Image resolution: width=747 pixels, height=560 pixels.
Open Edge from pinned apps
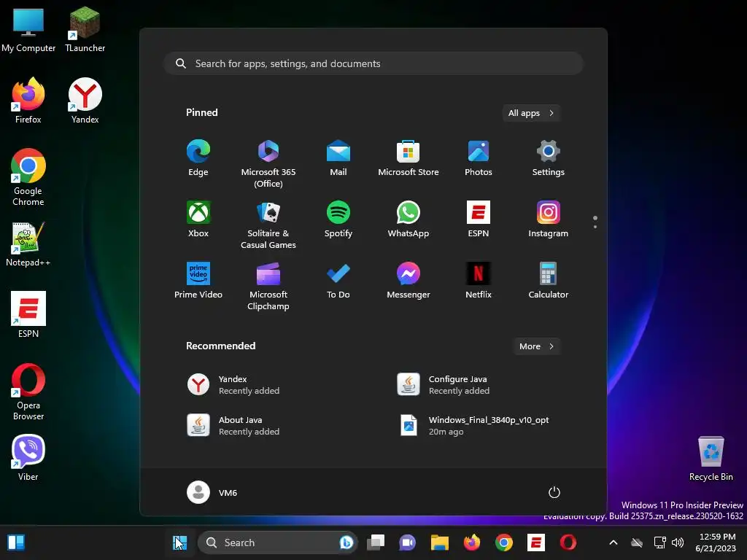click(198, 158)
